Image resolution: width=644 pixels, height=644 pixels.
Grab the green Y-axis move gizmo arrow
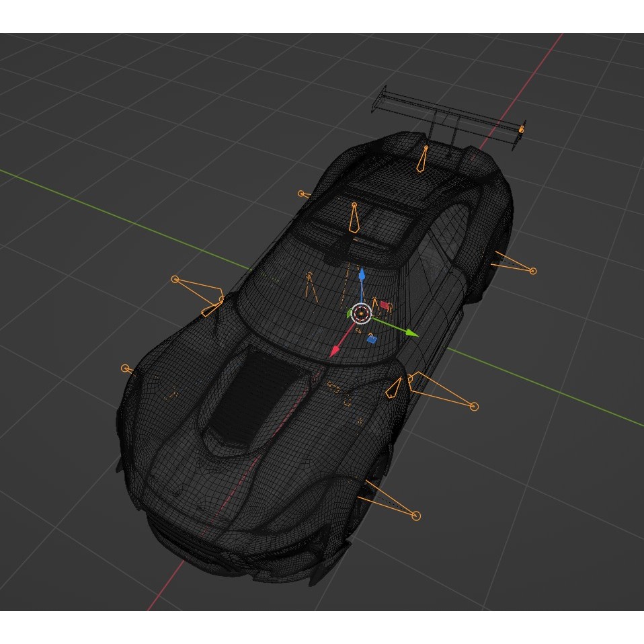point(412,333)
